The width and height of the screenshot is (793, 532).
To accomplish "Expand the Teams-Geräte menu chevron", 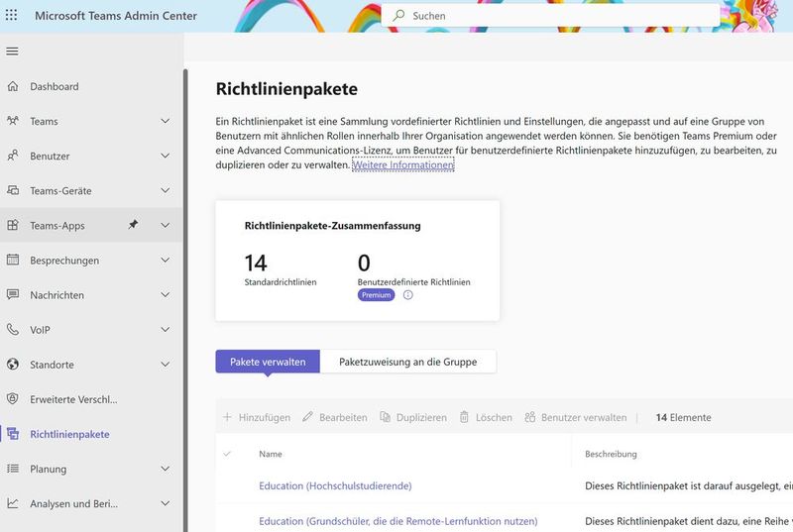I will [x=165, y=190].
